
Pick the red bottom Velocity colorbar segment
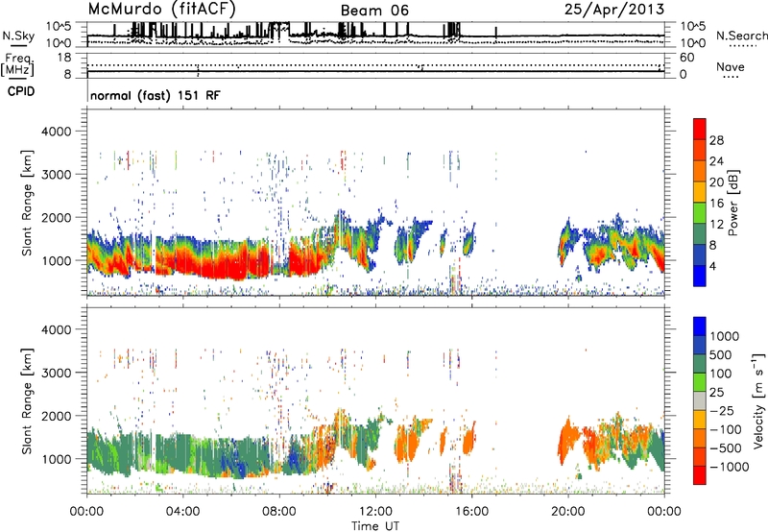700,475
